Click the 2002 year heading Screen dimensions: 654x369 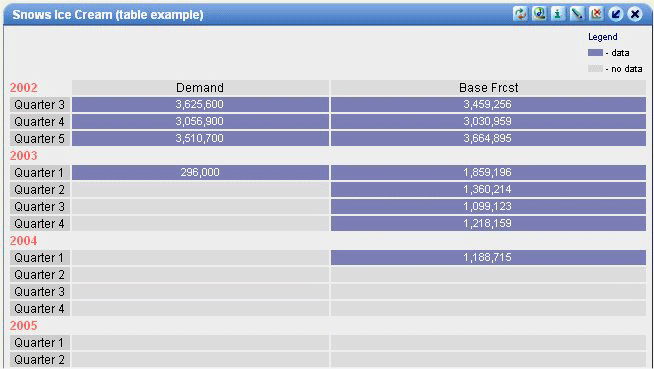tap(24, 88)
